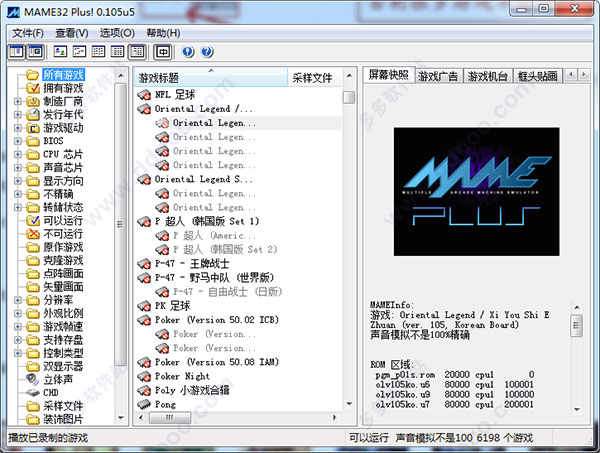The width and height of the screenshot is (600, 453).
Task: Switch to large icons view
Action: click(60, 51)
